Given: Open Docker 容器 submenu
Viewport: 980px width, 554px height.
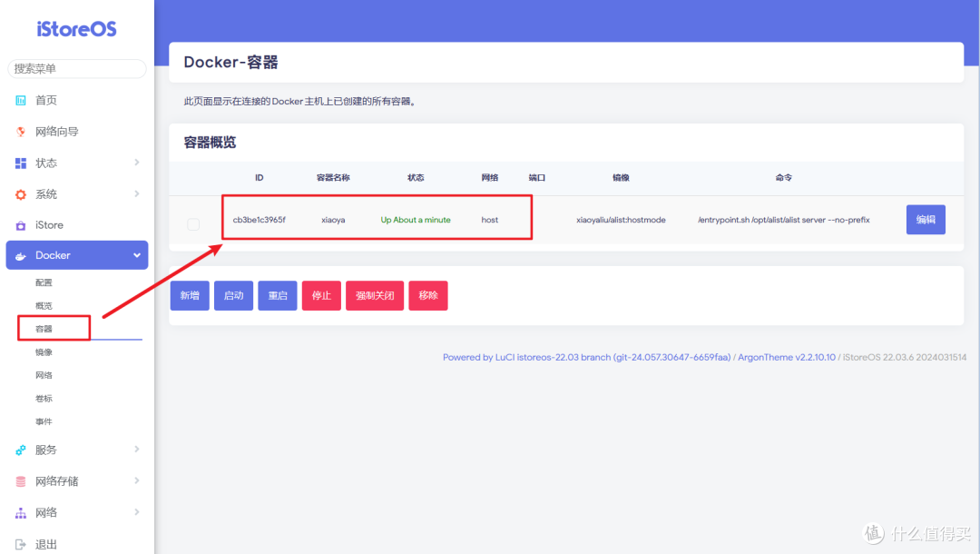Looking at the screenshot, I should pyautogui.click(x=44, y=329).
